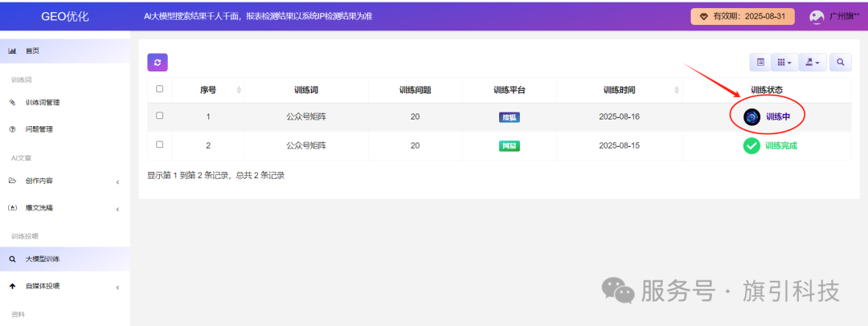Open the export data dropdown
The image size is (868, 326).
click(x=812, y=62)
